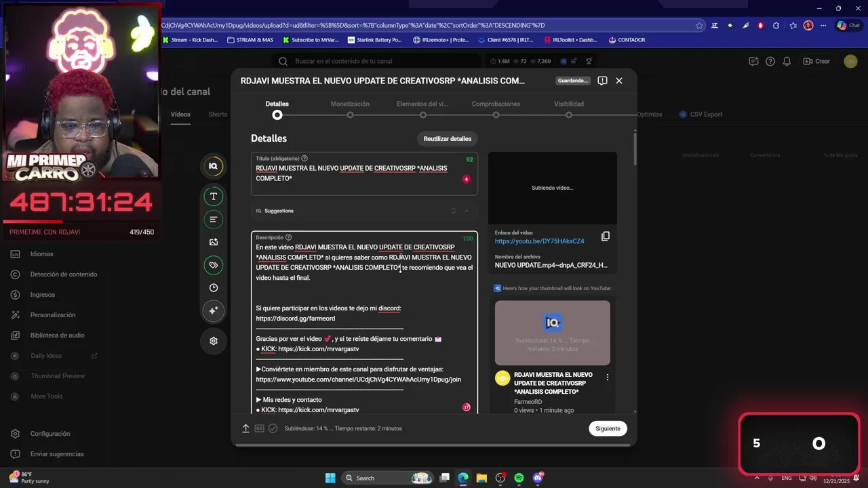Screen dimensions: 868x488
Task: Open the browser three-dot settings menu
Action: click(x=823, y=26)
